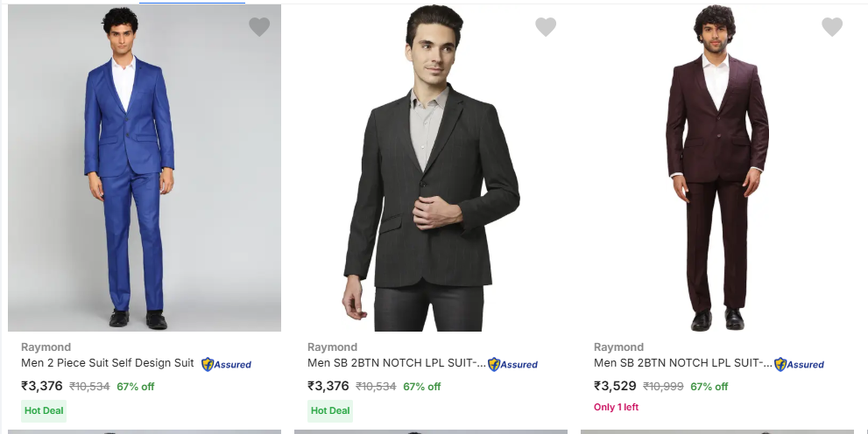
Task: Click the Raymond brand name on the grey blazer
Action: coord(332,347)
